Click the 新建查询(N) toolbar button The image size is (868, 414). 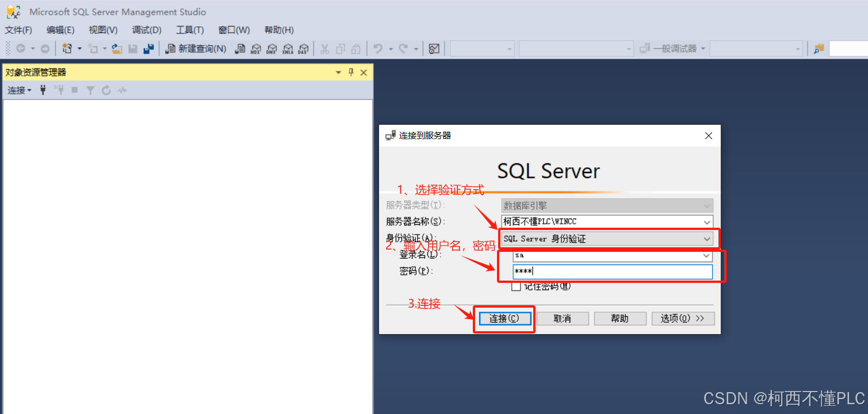(x=196, y=49)
